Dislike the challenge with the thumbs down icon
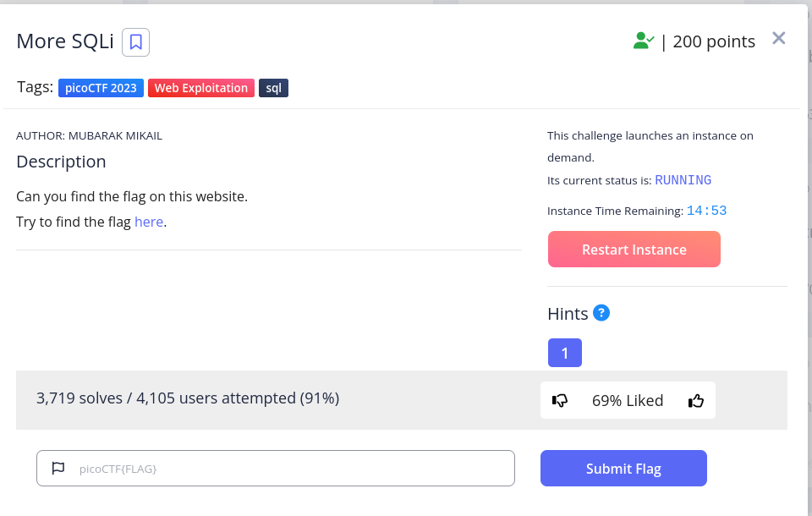This screenshot has height=516, width=812. tap(560, 400)
